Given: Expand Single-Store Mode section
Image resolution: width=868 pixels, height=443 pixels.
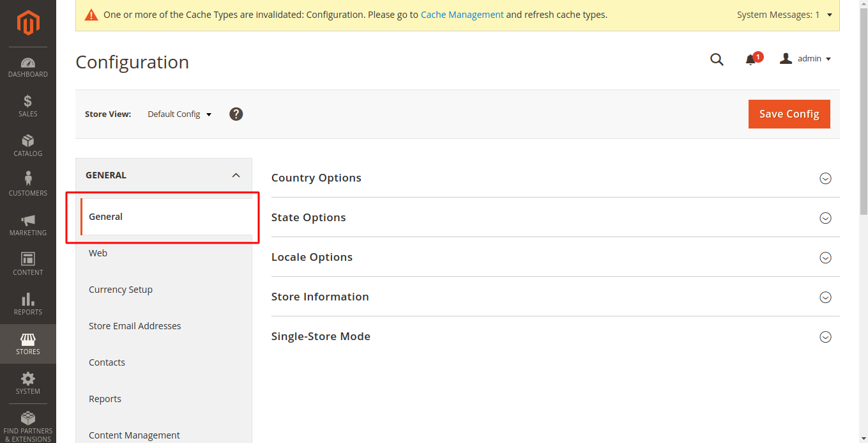Looking at the screenshot, I should (x=555, y=336).
